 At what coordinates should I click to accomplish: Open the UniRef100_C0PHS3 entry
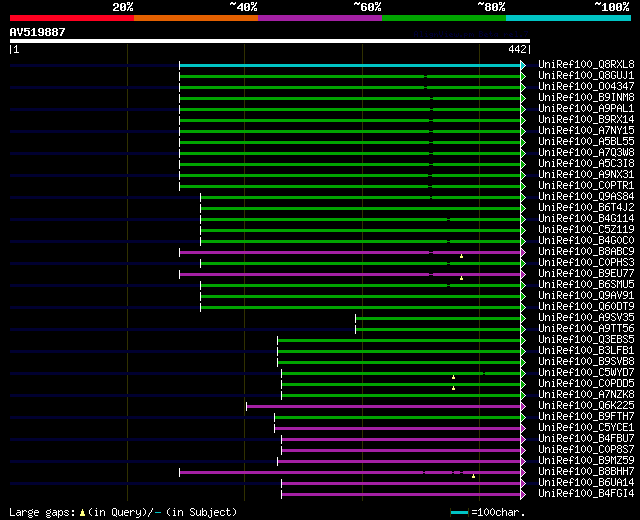click(x=586, y=263)
